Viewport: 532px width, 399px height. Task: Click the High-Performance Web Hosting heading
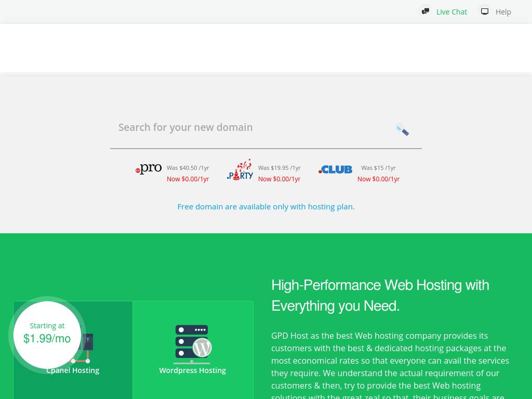coord(380,295)
